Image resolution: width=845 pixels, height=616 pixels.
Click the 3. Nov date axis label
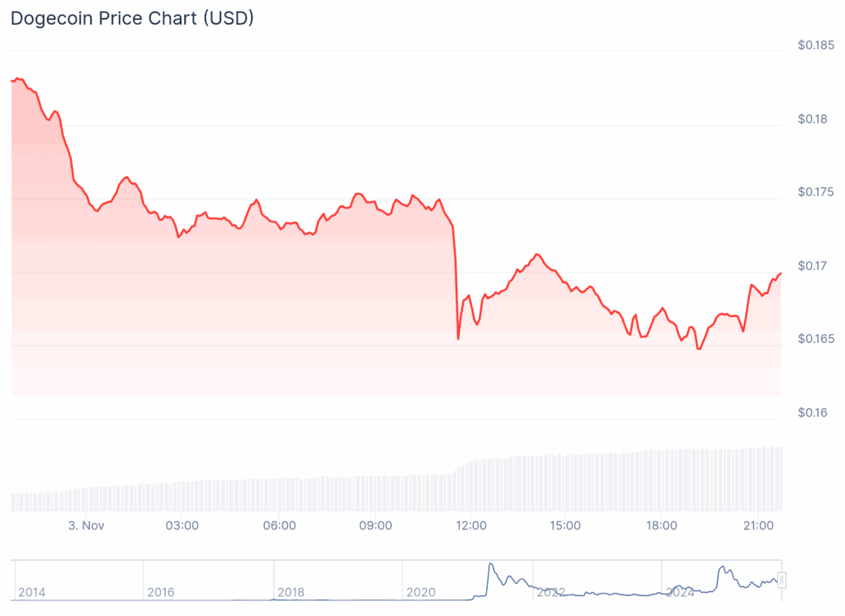tap(86, 525)
